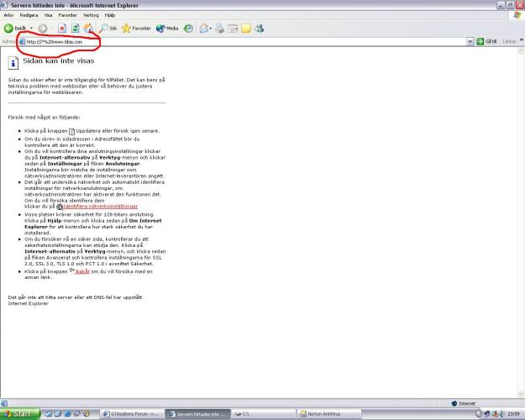This screenshot has width=525, height=420.
Task: Expand the Bakåt history dropdown arrow
Action: pos(31,29)
